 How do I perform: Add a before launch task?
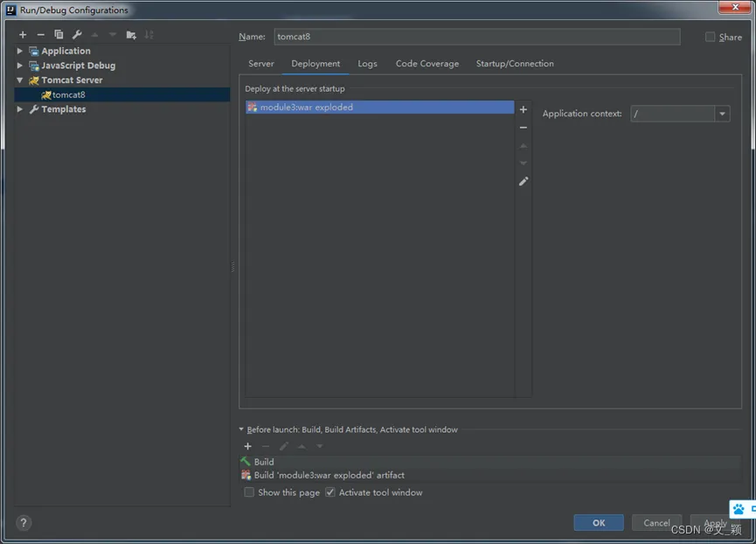248,446
